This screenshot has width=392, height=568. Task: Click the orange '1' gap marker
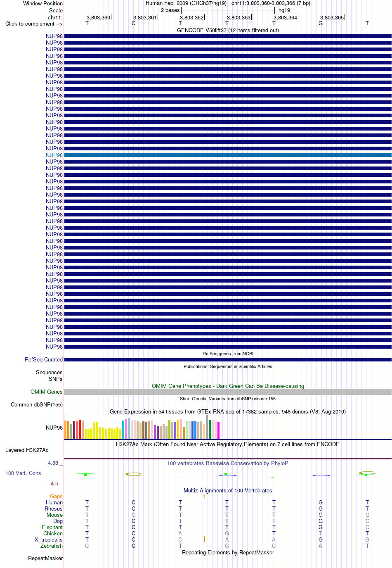click(204, 496)
